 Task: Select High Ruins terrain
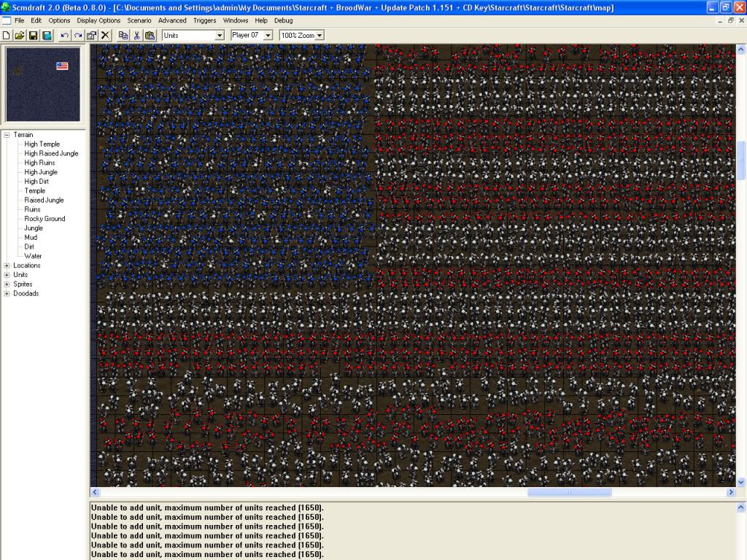39,163
